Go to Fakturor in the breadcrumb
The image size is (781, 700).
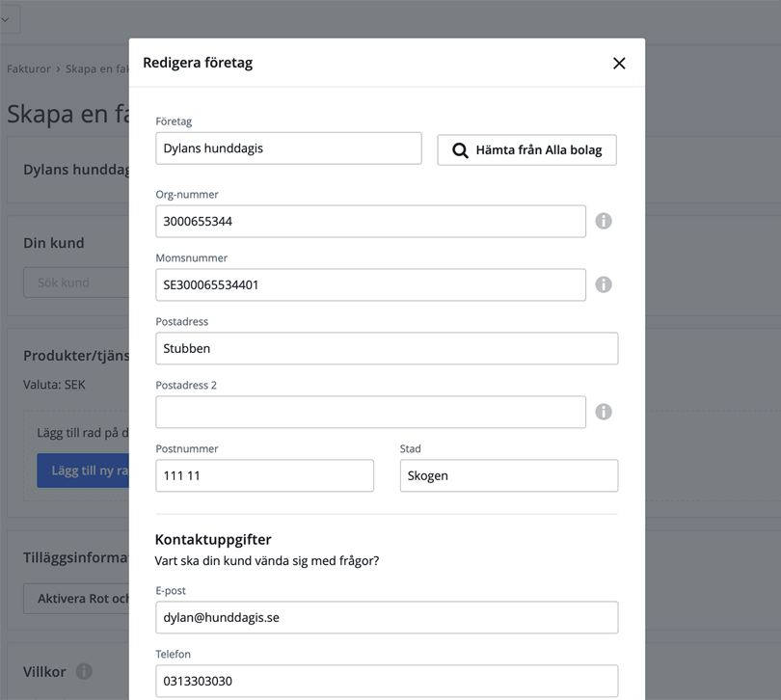[x=28, y=69]
